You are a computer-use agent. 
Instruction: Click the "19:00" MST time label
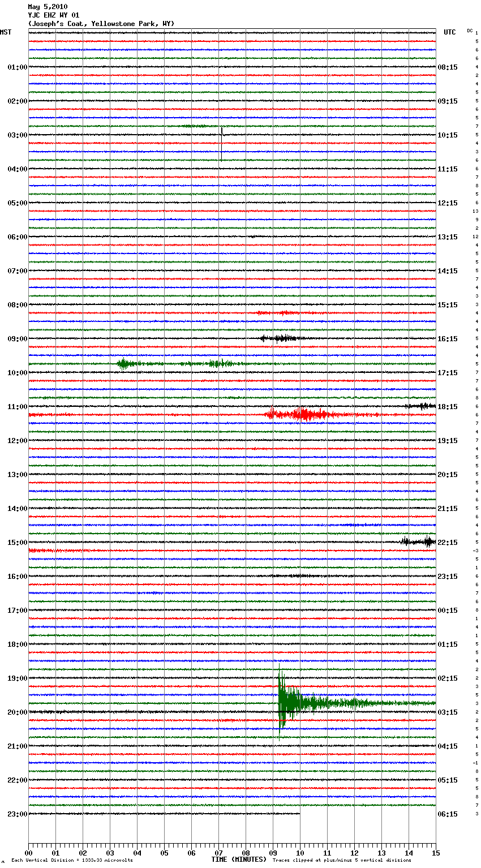click(18, 678)
